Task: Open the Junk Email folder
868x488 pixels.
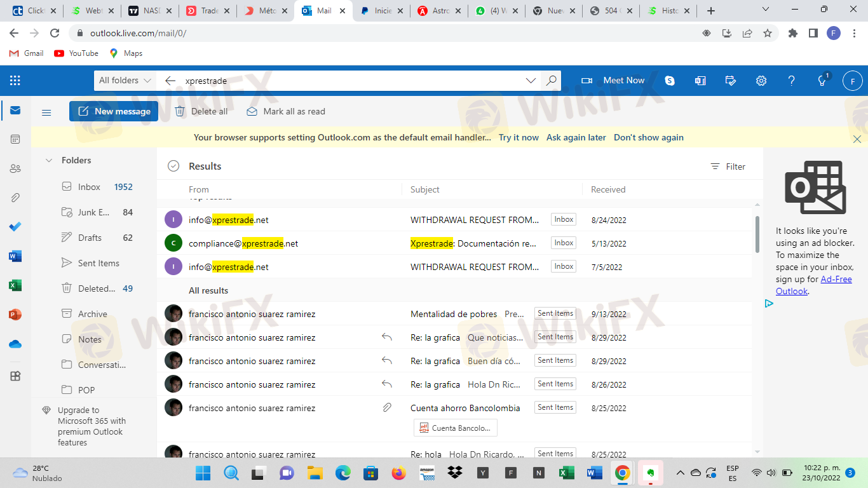Action: point(93,212)
